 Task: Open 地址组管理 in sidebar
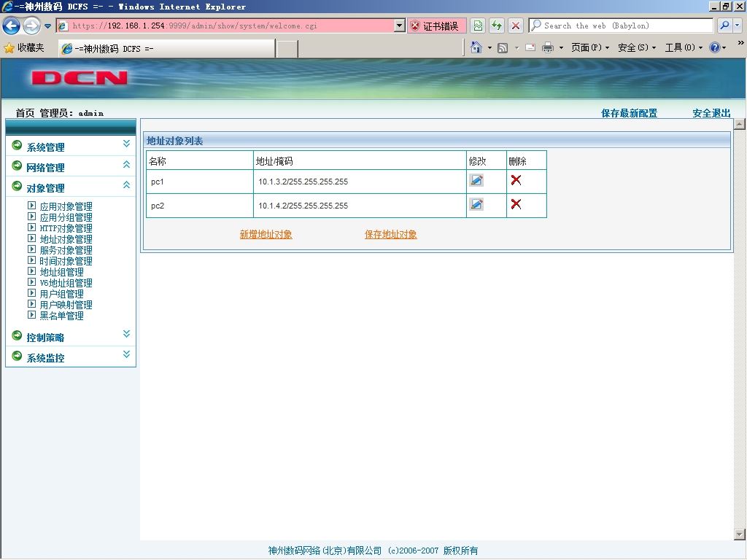(x=61, y=272)
